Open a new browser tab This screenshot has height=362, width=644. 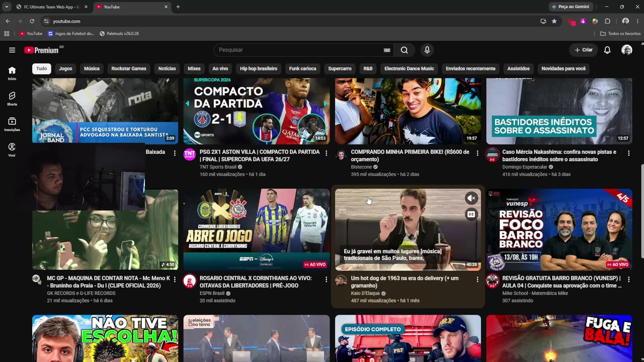click(x=178, y=7)
